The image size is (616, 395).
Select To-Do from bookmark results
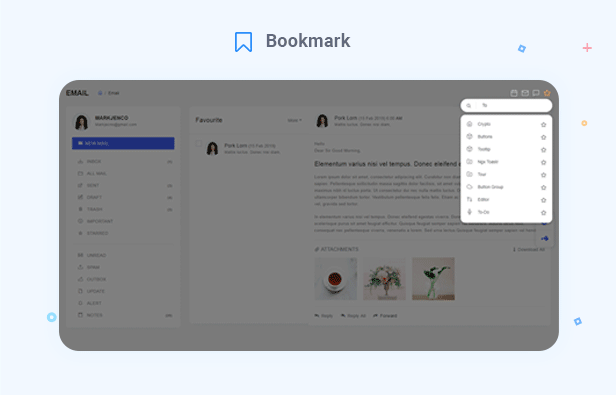click(x=483, y=212)
